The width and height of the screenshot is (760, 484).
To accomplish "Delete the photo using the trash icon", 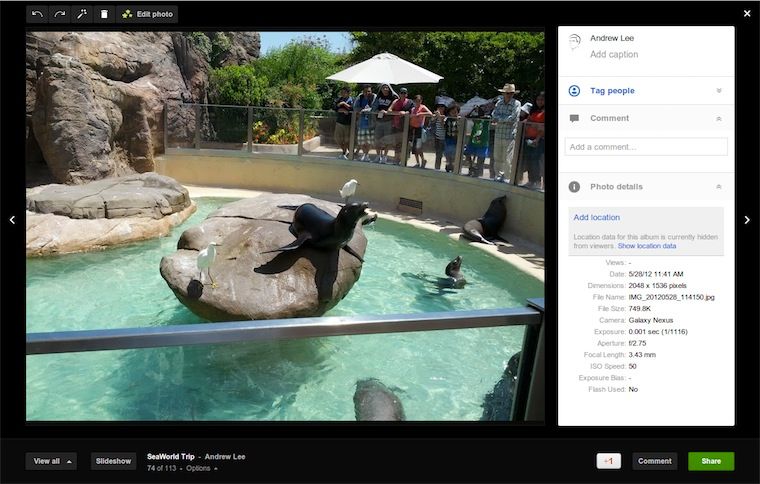I will tap(104, 14).
